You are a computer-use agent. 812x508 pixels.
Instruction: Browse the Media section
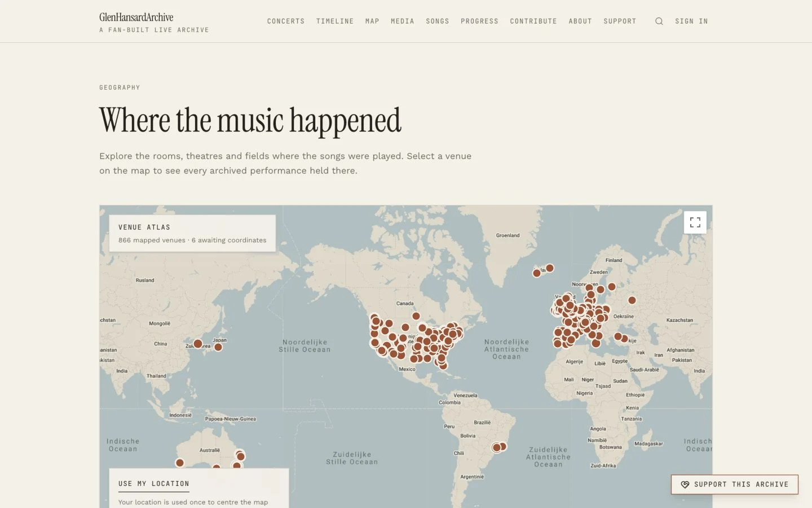pyautogui.click(x=403, y=21)
